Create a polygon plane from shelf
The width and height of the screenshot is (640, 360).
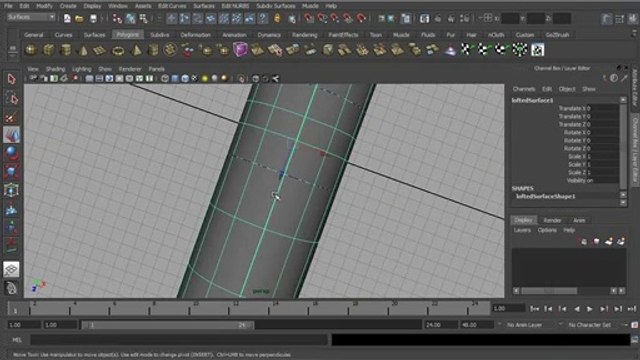click(x=100, y=50)
